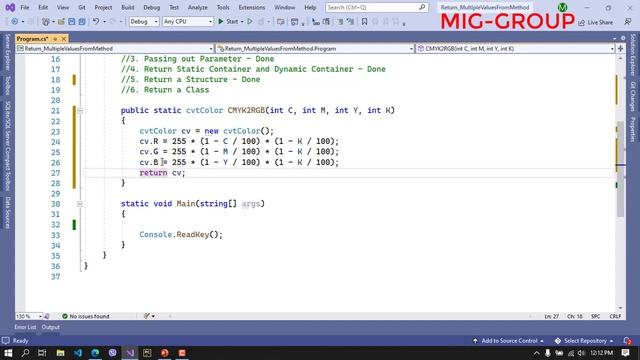Image resolution: width=640 pixels, height=360 pixels.
Task: Save the current file with Save icon
Action: [71, 22]
